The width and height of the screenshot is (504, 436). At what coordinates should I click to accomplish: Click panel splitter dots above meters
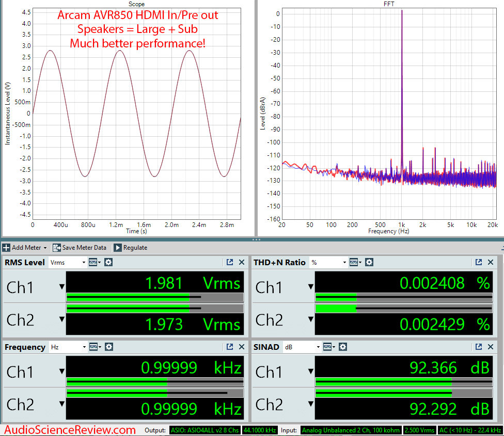256,239
